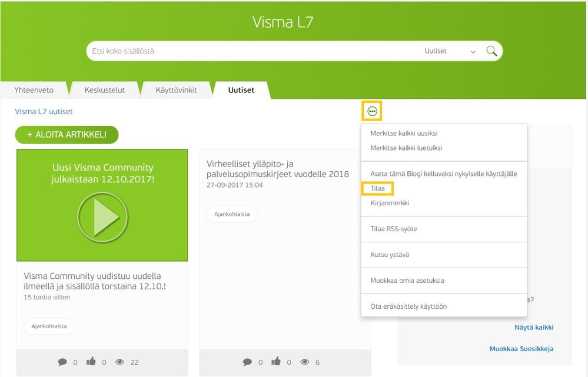Click thumbs-up icon on Visma Community uudistuu card

[x=91, y=362]
